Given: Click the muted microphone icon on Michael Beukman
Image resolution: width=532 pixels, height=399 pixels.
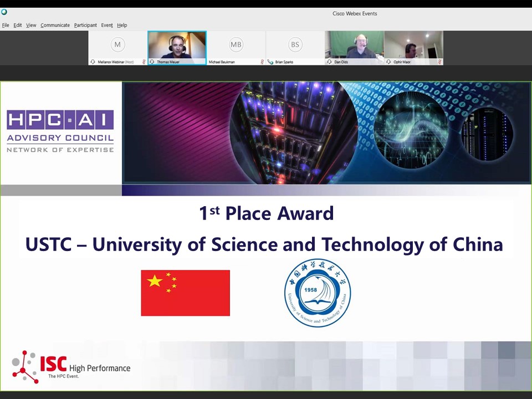Looking at the screenshot, I should tap(262, 62).
